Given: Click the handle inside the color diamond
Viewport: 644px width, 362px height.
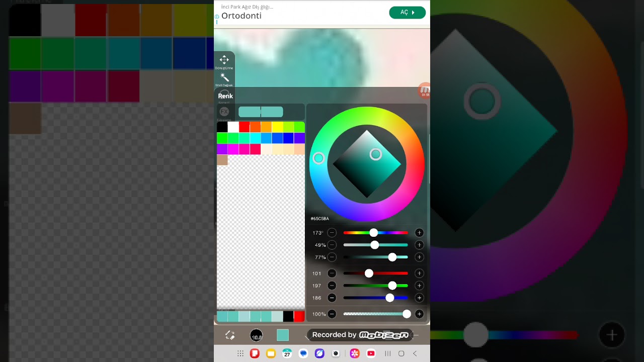Looking at the screenshot, I should point(376,154).
